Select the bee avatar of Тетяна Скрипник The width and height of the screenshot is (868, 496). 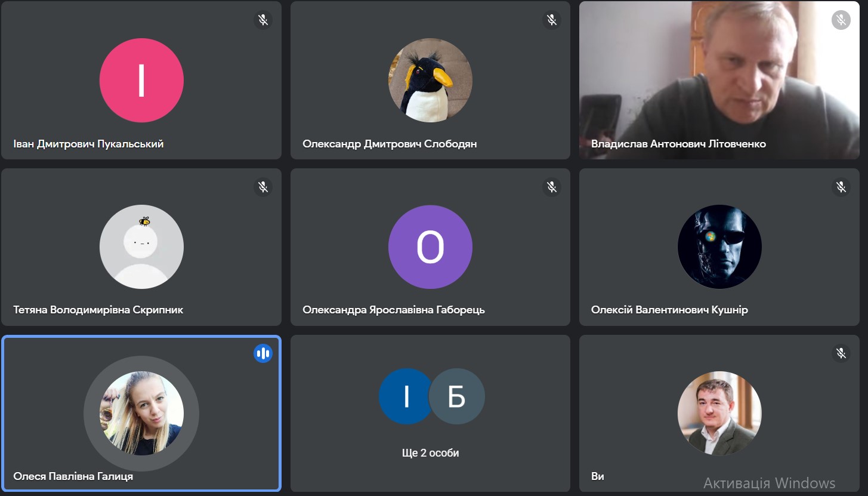[x=141, y=247]
